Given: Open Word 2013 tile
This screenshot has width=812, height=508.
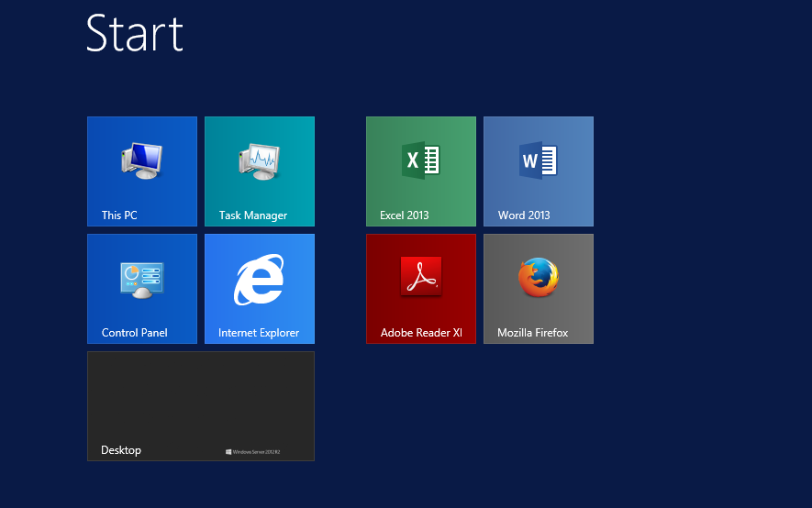Looking at the screenshot, I should point(539,171).
